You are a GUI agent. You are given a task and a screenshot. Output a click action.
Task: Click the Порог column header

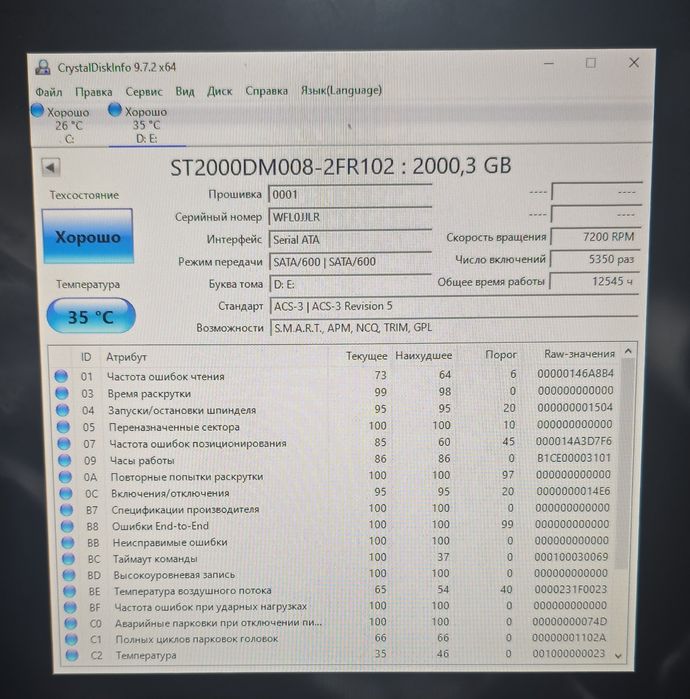[501, 355]
